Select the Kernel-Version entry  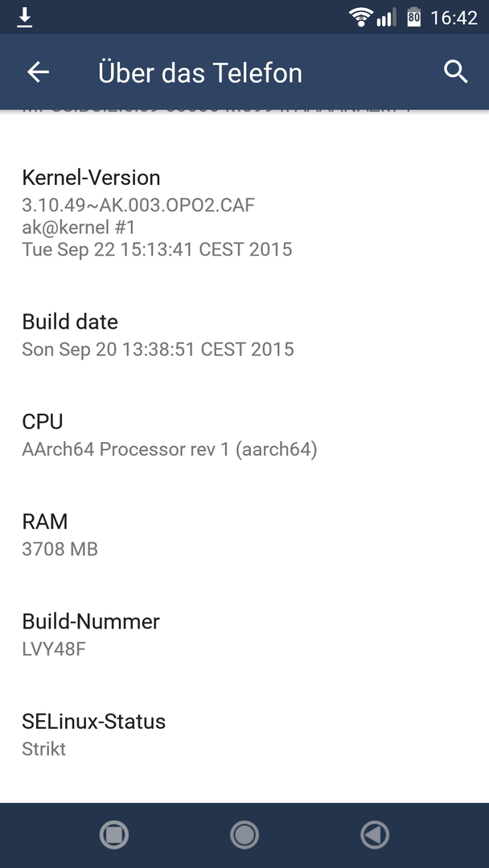click(244, 213)
